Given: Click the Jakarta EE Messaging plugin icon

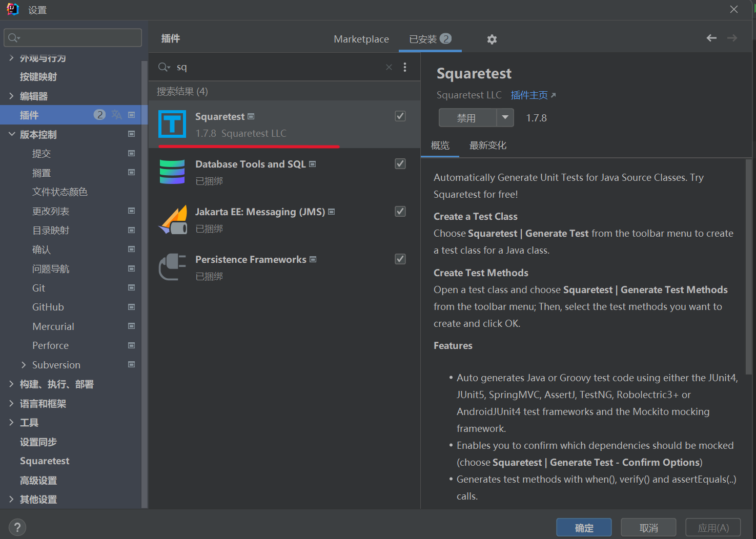Looking at the screenshot, I should coord(173,219).
